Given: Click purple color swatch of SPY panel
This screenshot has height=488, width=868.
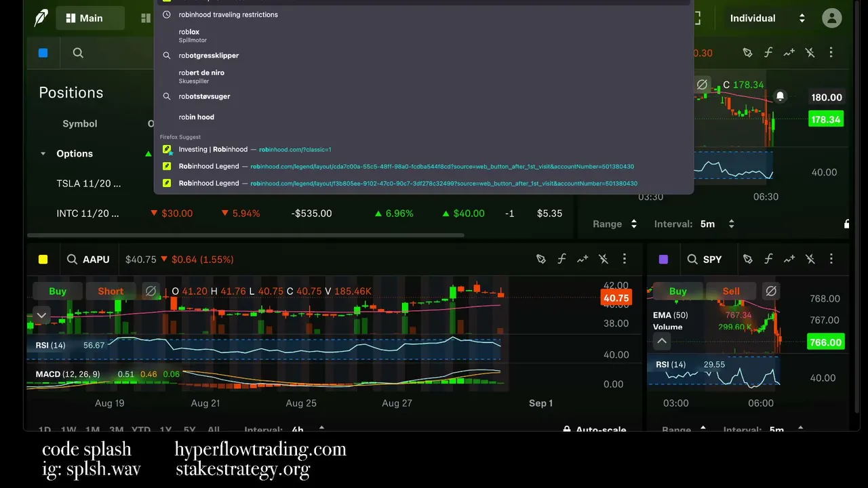Looking at the screenshot, I should 663,259.
